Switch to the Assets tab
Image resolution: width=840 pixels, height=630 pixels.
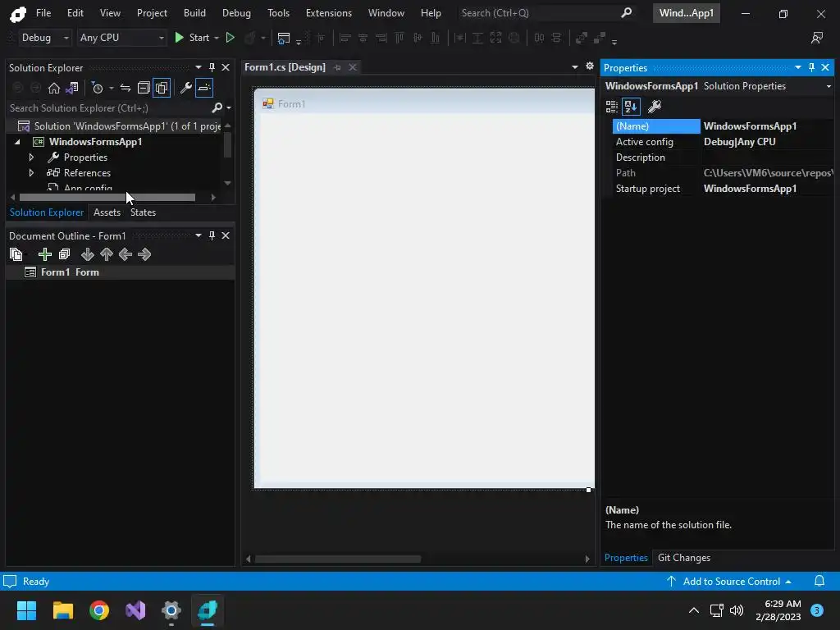tap(107, 212)
